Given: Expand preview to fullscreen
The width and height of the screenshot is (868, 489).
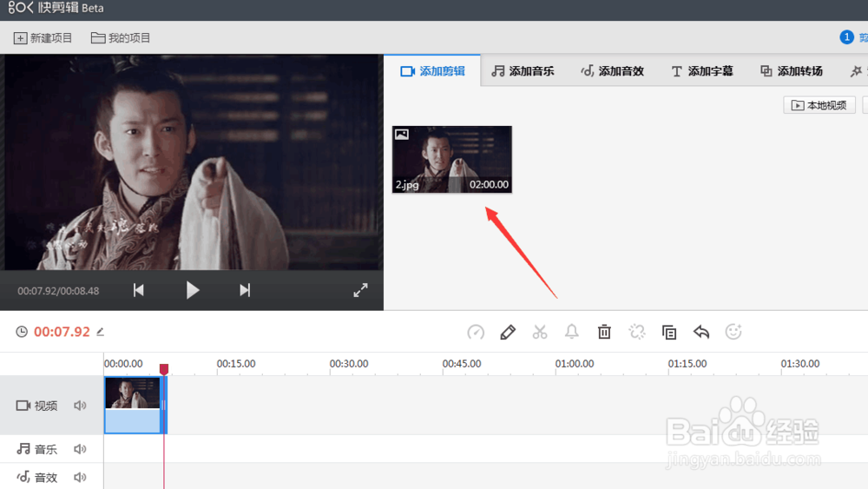Looking at the screenshot, I should pyautogui.click(x=360, y=290).
